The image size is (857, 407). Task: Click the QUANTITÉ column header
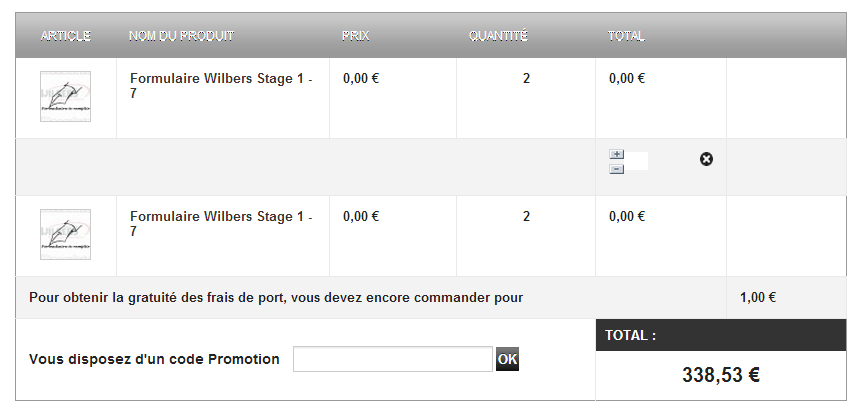[498, 36]
